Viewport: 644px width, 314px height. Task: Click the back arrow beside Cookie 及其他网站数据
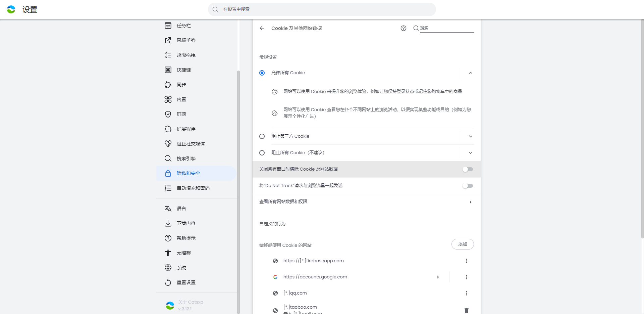(262, 29)
